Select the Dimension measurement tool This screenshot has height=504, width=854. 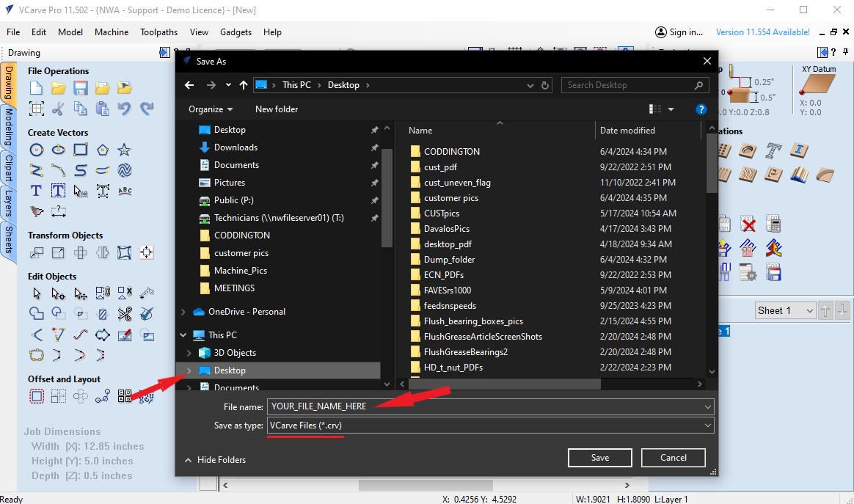coord(58,211)
